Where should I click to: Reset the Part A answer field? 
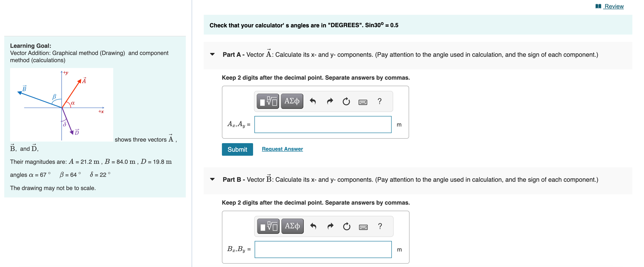point(346,101)
